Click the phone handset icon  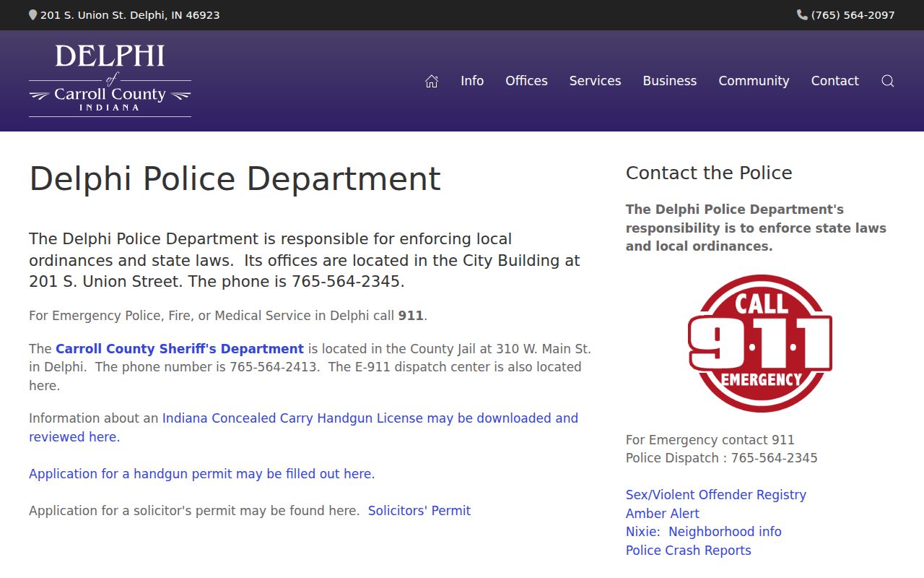point(802,15)
